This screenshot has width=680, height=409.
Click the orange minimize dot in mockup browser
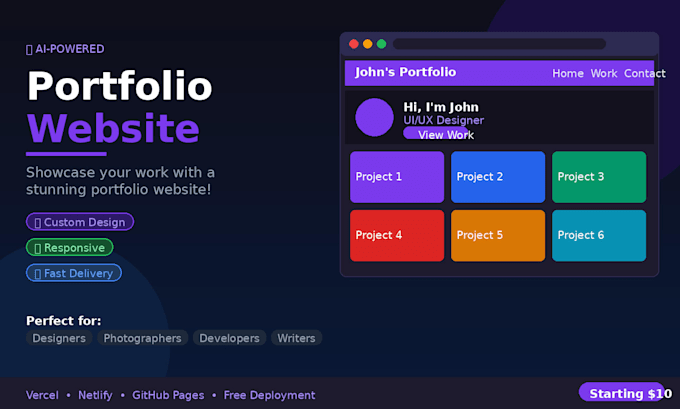click(x=367, y=44)
